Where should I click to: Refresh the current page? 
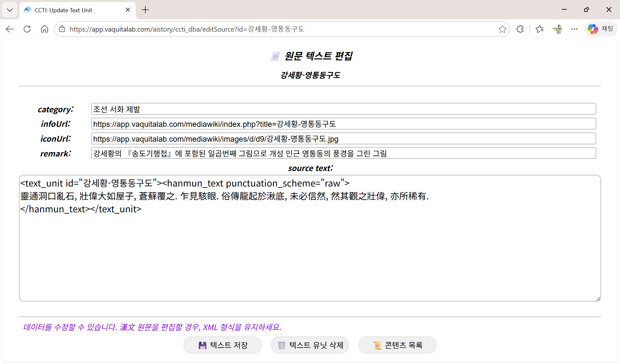(x=27, y=29)
